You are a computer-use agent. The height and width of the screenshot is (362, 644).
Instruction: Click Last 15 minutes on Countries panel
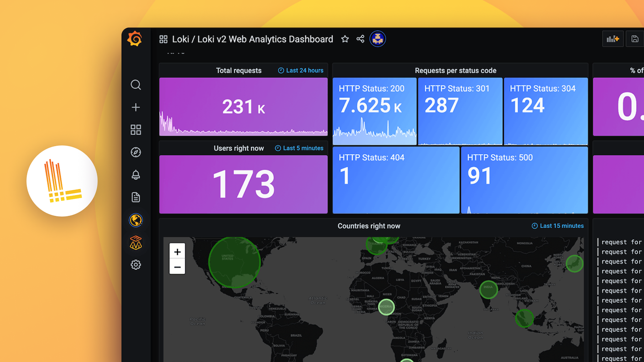pyautogui.click(x=557, y=226)
